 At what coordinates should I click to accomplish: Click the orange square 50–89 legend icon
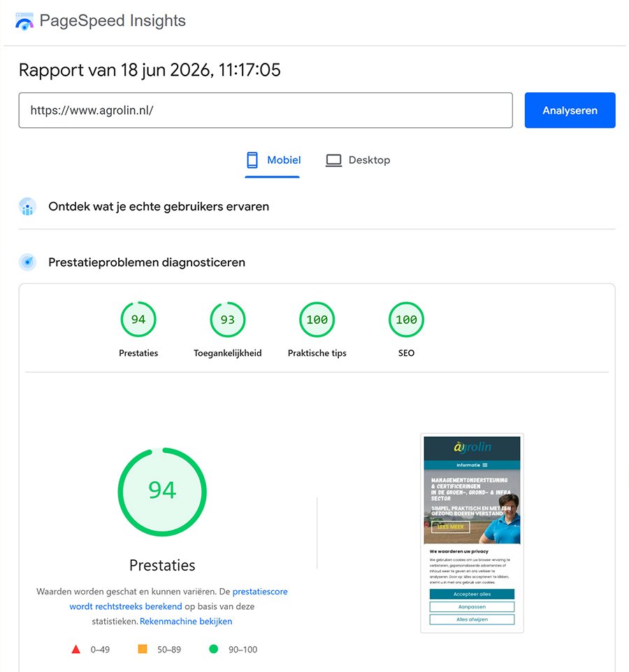tap(143, 649)
